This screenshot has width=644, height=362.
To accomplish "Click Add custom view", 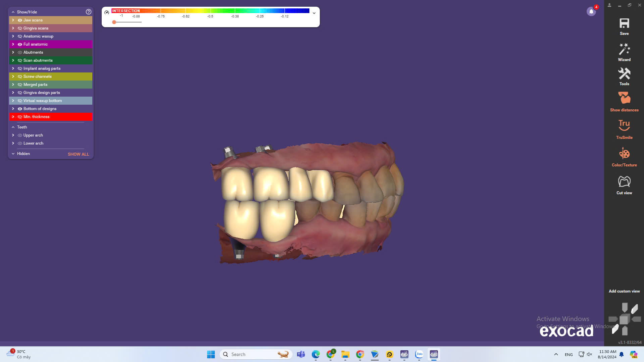I will click(624, 291).
